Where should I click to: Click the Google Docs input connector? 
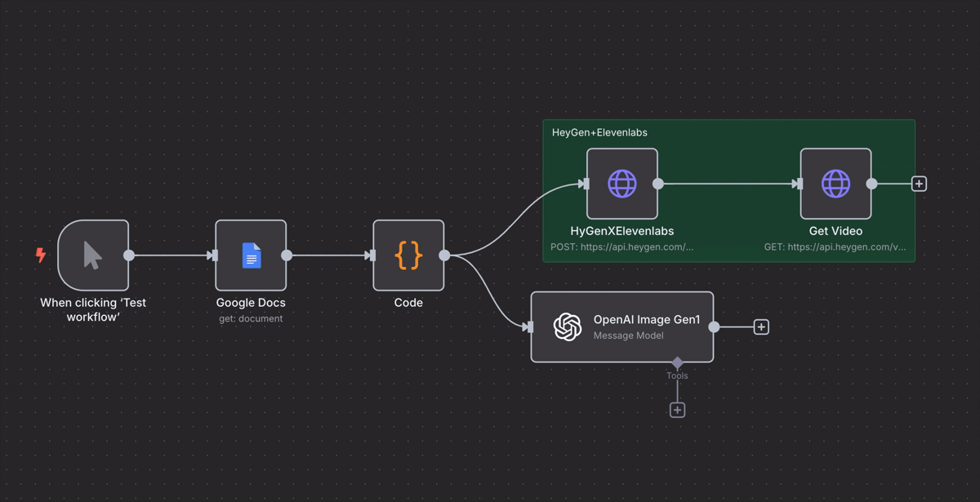214,255
